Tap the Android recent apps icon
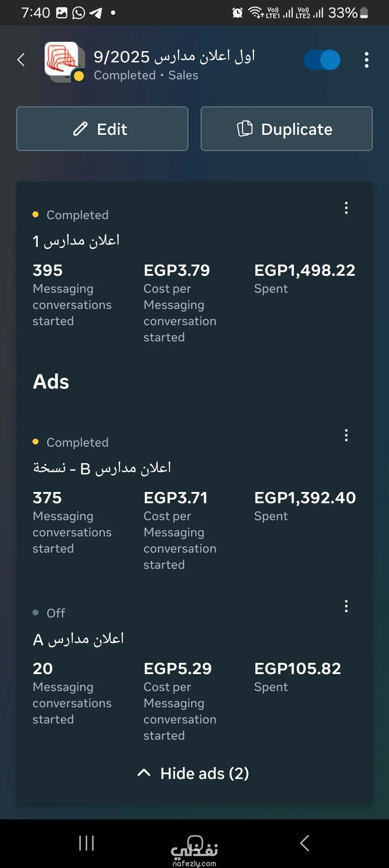This screenshot has width=389, height=868. tap(86, 843)
